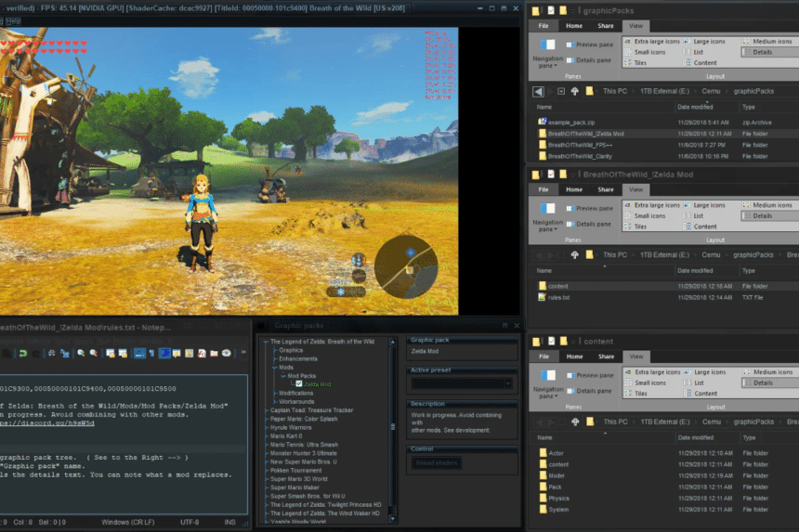Click the Find (binoculars) icon in Notepad++
The height and width of the screenshot is (532, 799).
click(x=52, y=353)
